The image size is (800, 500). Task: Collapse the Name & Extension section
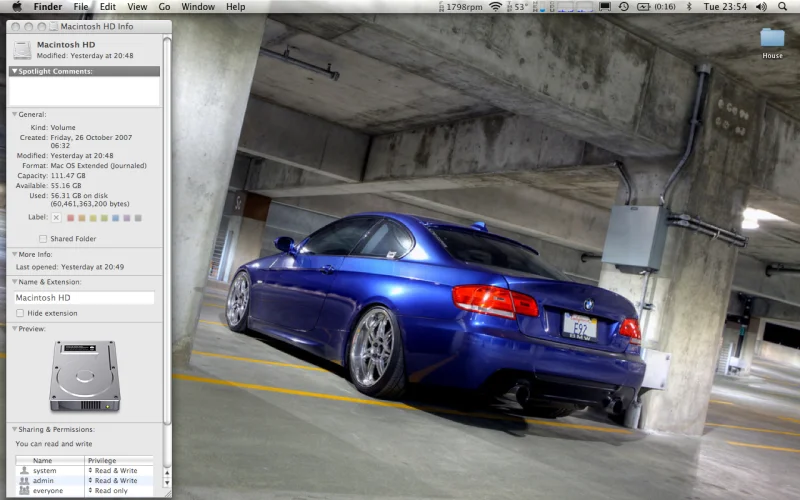click(x=14, y=282)
